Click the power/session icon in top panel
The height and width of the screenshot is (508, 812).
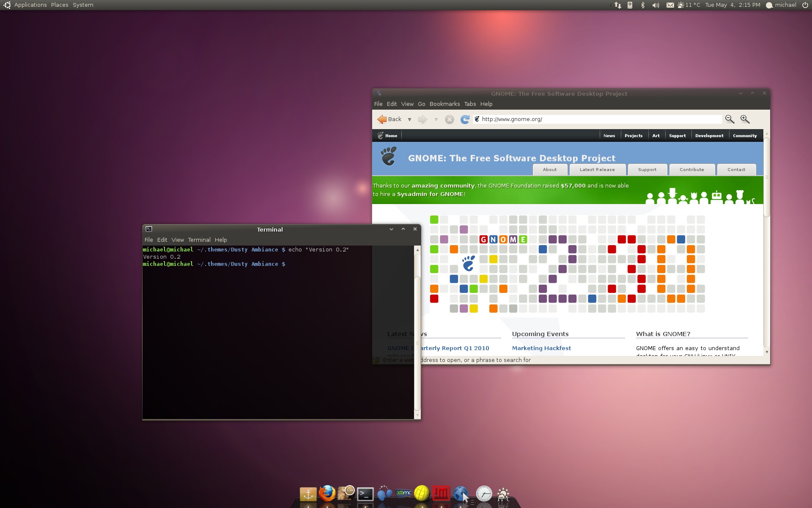coord(805,5)
